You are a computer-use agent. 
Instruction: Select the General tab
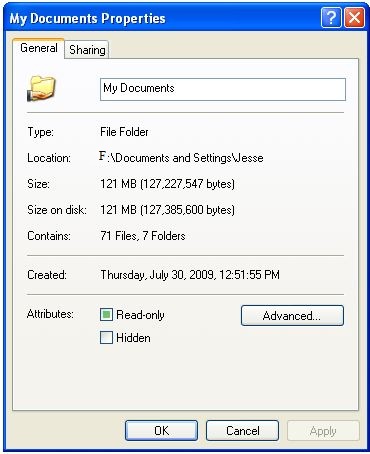[39, 48]
